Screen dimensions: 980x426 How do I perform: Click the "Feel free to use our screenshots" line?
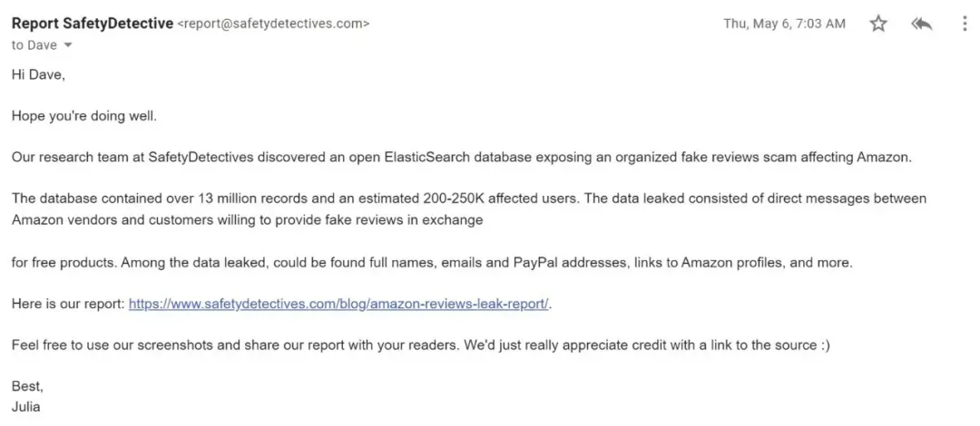(421, 345)
